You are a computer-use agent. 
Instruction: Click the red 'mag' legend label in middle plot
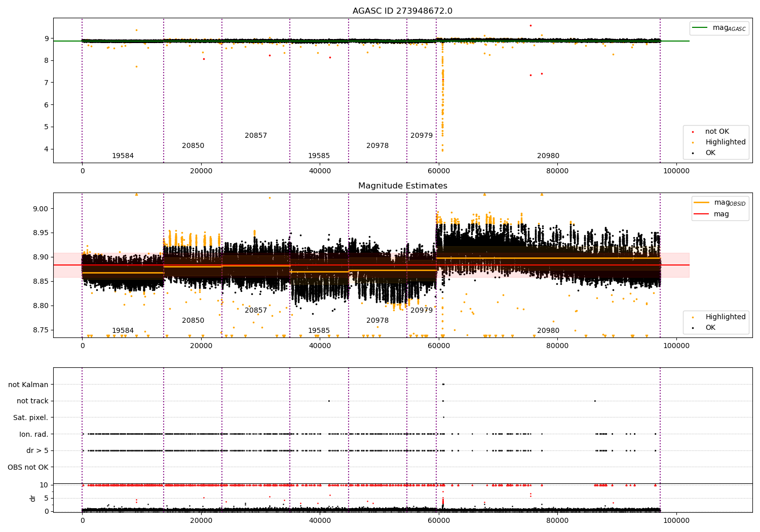coord(721,214)
